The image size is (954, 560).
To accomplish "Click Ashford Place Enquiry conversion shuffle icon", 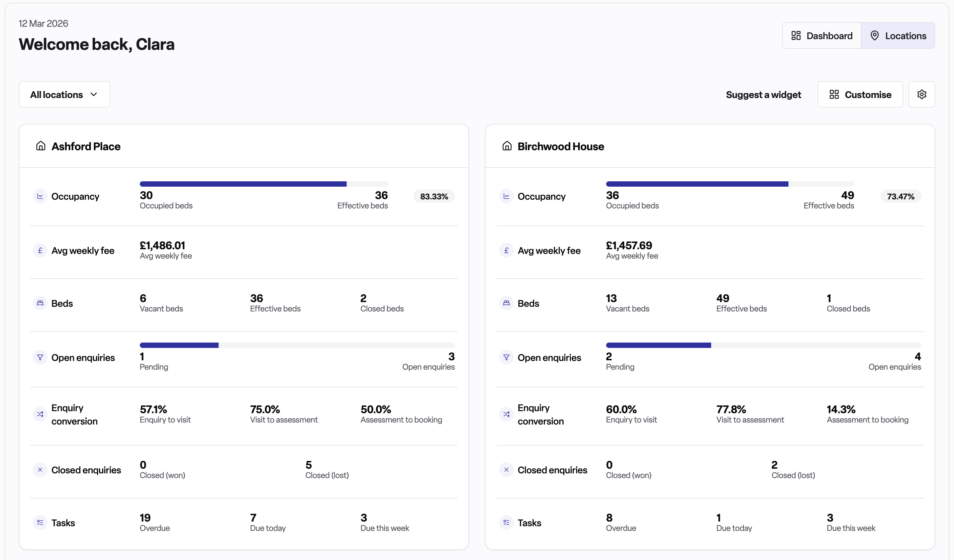I will point(40,414).
